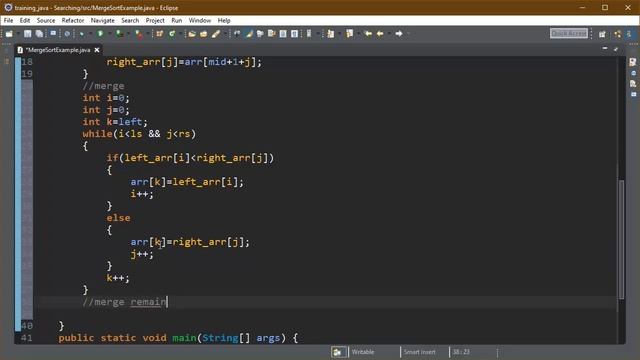Open the Navigate menu
This screenshot has height=360, width=640.
point(102,20)
